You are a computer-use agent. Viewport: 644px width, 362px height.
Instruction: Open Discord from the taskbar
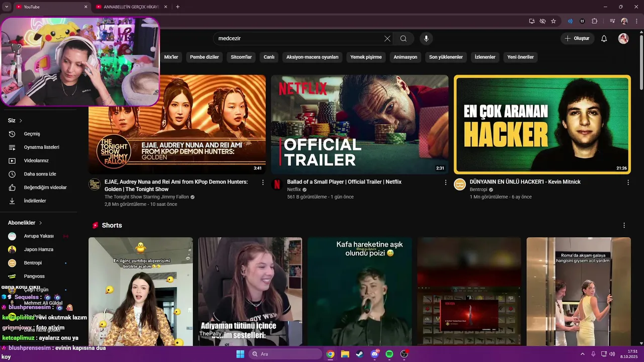(x=375, y=354)
